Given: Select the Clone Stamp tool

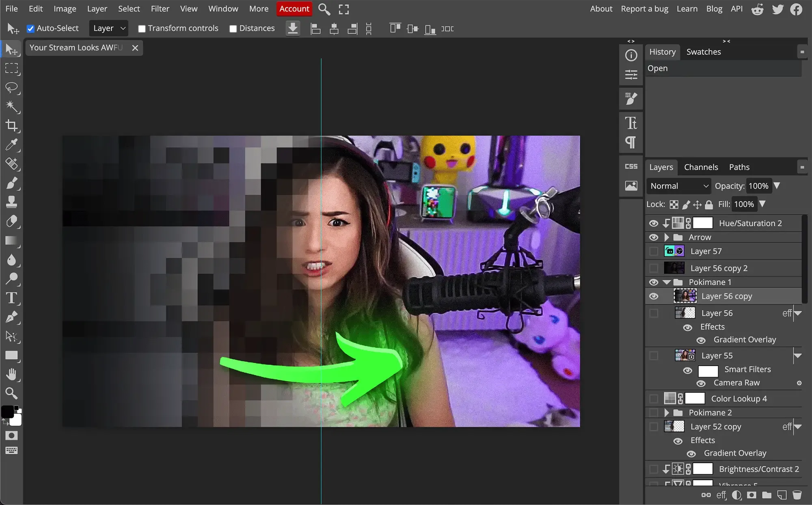Looking at the screenshot, I should pos(11,202).
